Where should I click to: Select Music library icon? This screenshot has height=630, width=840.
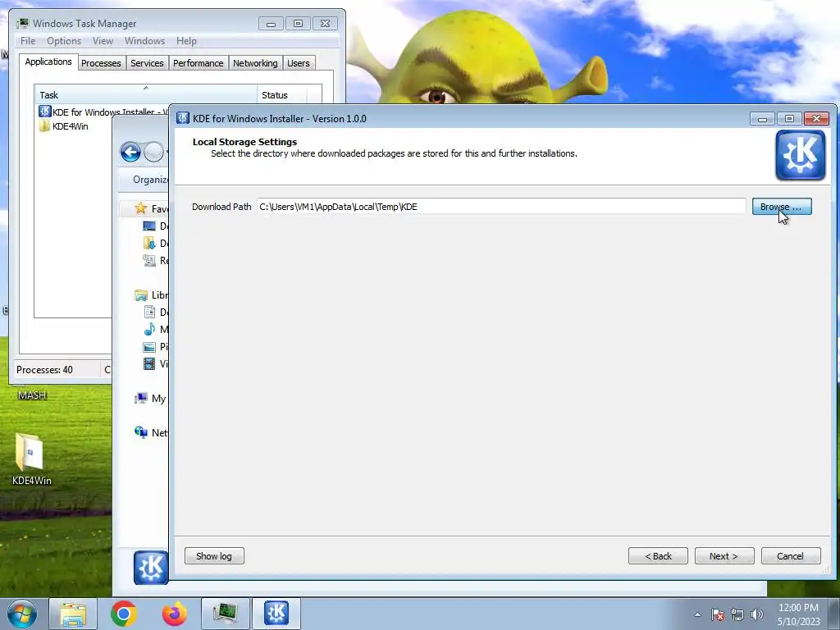click(149, 329)
